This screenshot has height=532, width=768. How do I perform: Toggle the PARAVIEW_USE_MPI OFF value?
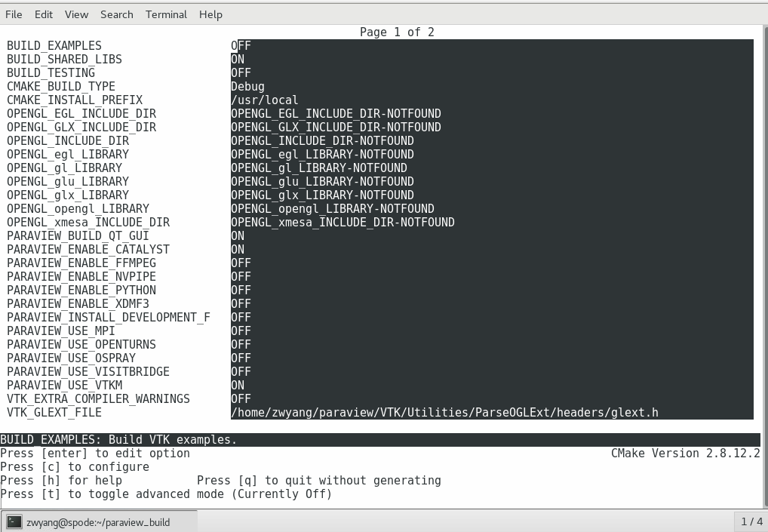[x=241, y=331]
